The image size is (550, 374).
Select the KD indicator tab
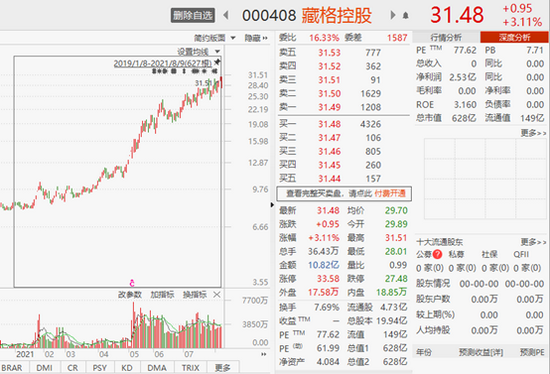coord(127,368)
